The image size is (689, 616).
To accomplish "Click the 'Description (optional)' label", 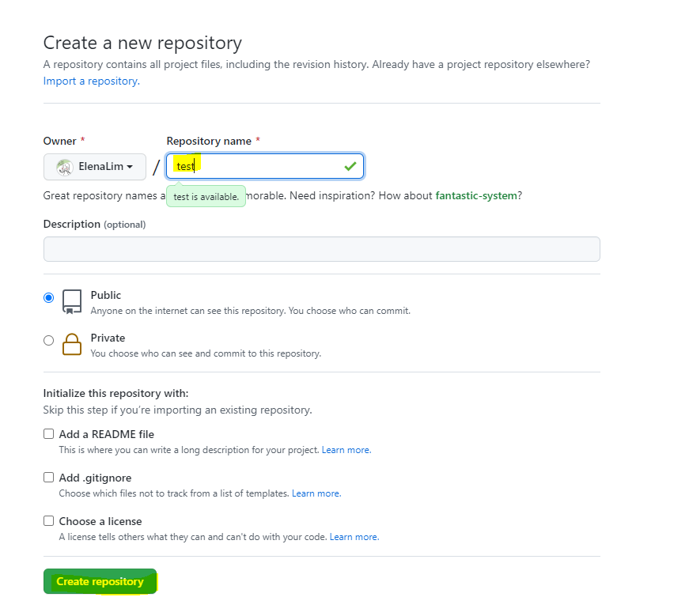I will coord(94,224).
